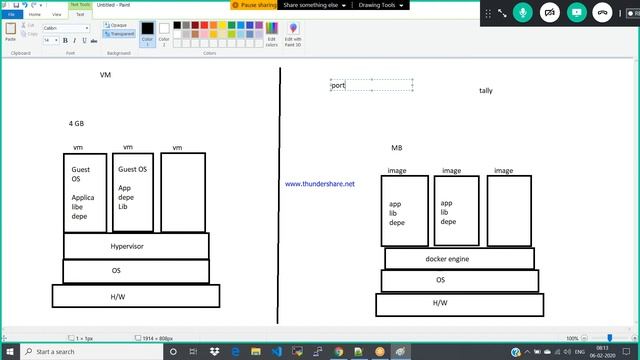Open the notification center icon
Image resolution: width=640 pixels, height=360 pixels.
tap(626, 351)
